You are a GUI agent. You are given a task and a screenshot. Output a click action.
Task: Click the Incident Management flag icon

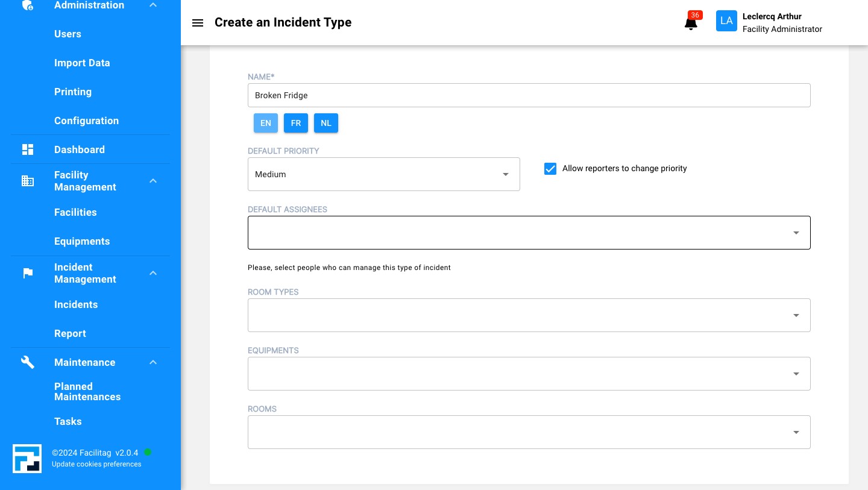28,273
